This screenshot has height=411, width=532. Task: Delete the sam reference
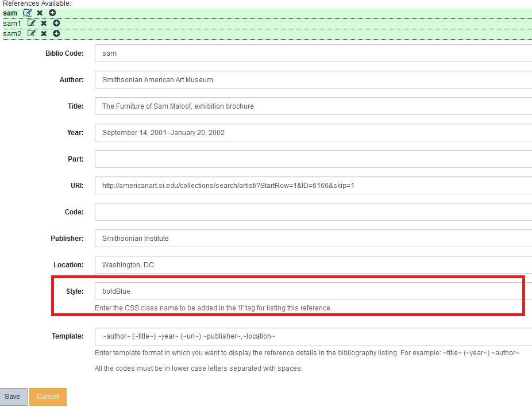40,13
